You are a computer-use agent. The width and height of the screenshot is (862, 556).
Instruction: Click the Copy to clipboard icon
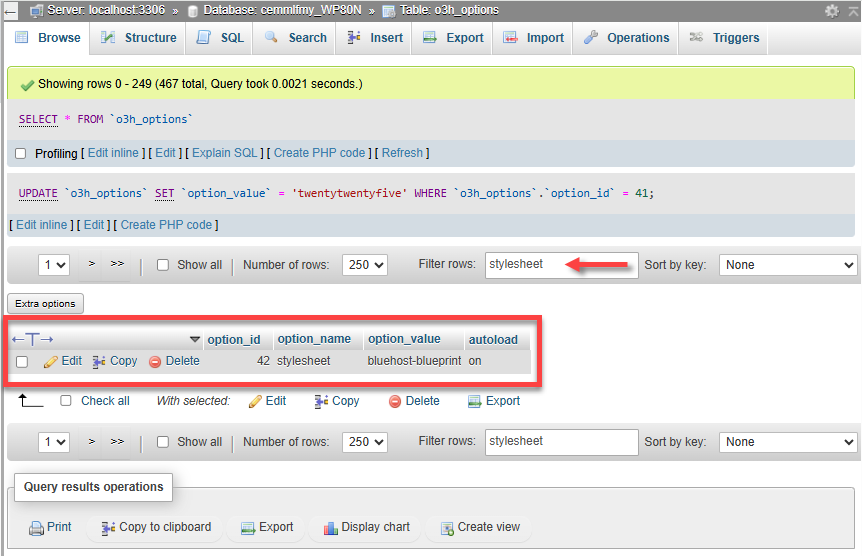click(x=108, y=528)
